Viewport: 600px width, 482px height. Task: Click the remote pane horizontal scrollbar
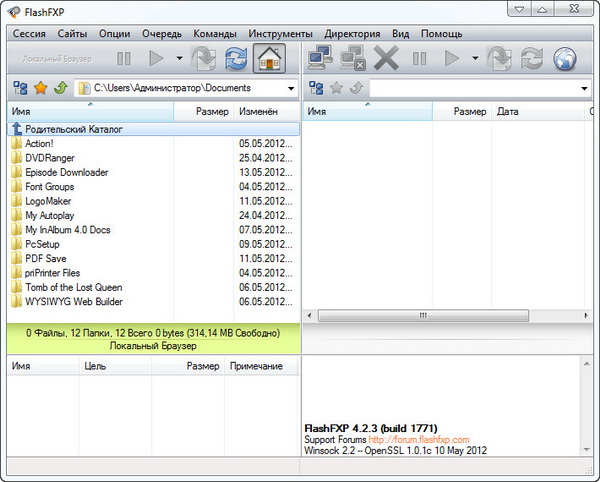[445, 316]
